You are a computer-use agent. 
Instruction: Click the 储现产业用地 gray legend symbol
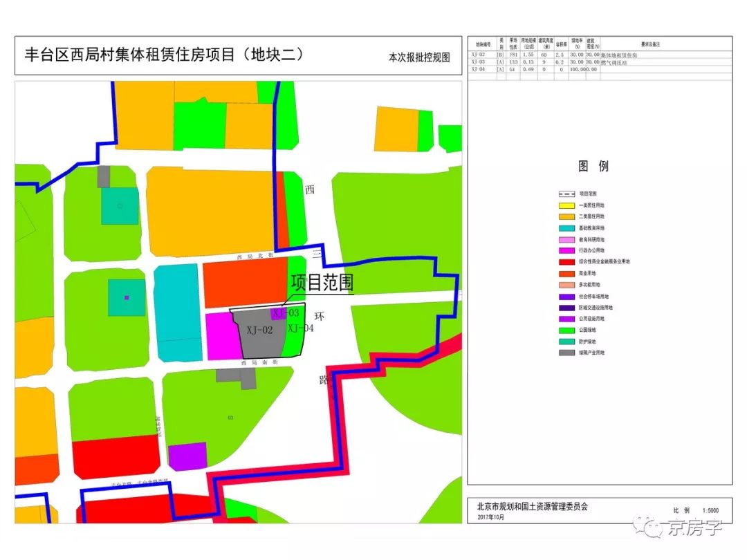coord(566,352)
